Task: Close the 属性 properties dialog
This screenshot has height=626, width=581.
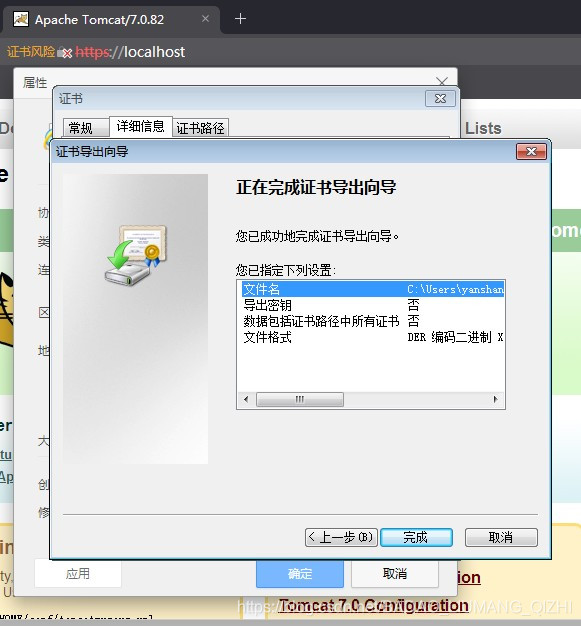Action: tap(442, 82)
